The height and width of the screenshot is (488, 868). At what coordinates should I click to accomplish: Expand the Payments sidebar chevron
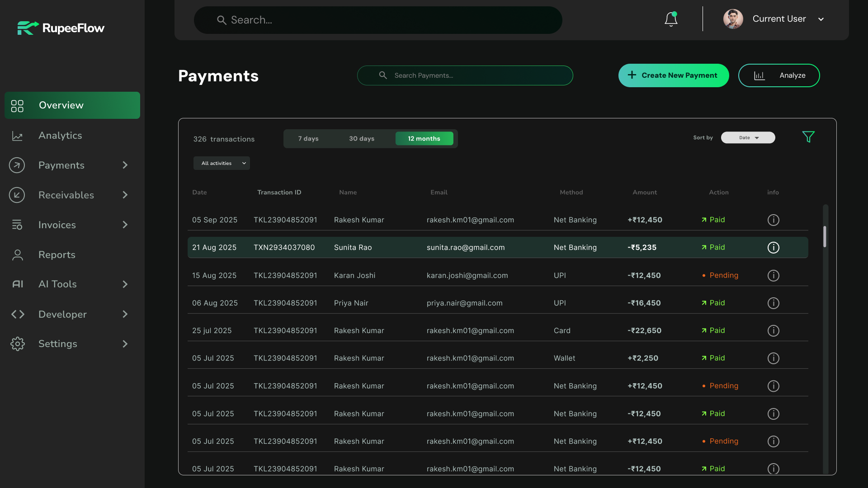125,165
